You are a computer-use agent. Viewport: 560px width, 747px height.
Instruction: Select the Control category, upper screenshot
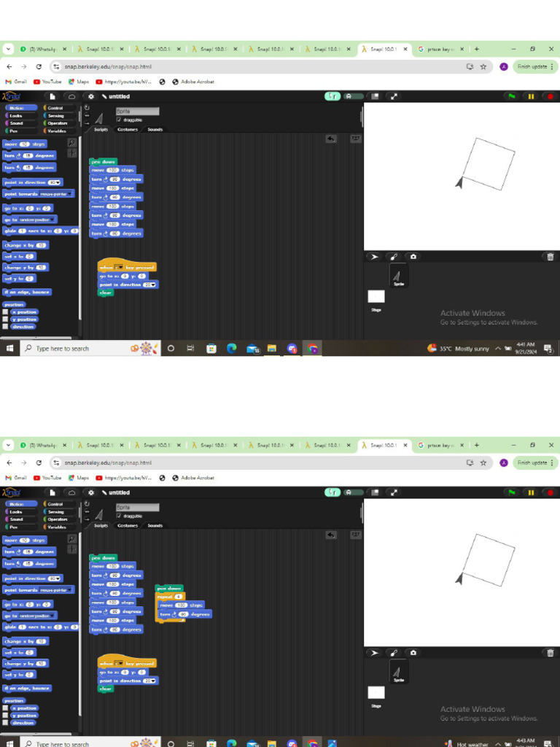(59, 108)
